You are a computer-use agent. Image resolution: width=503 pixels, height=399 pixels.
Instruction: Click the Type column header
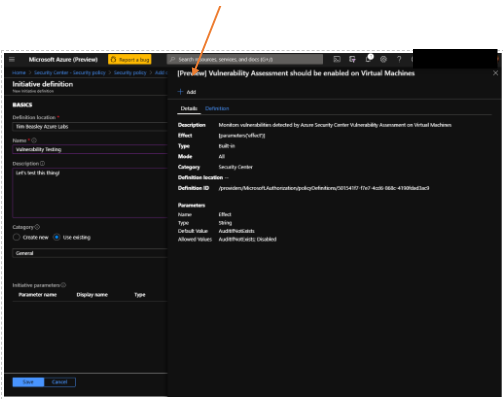point(140,295)
